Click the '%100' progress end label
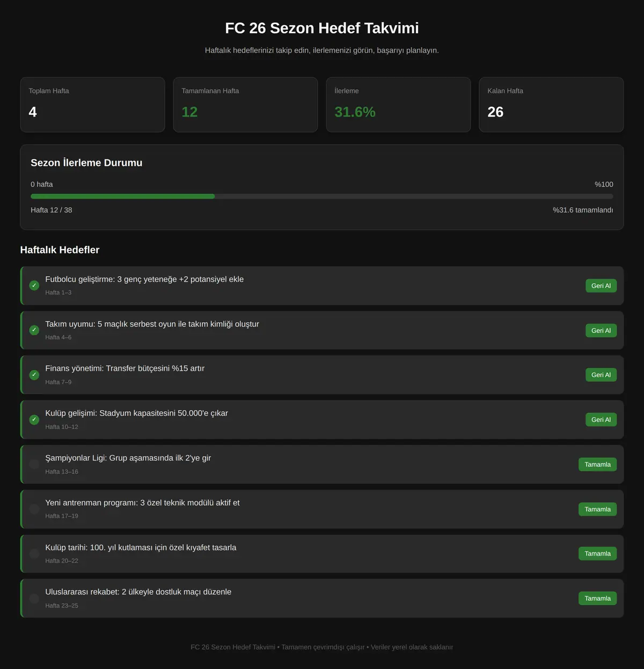 click(x=604, y=184)
